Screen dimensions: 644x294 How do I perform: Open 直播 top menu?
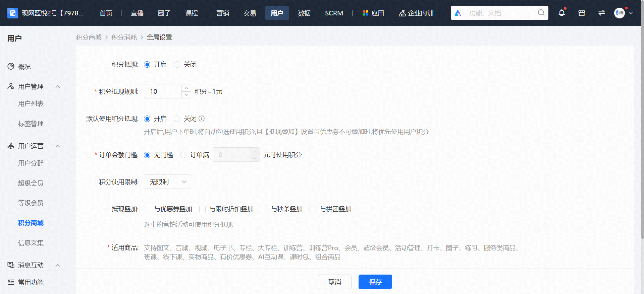(x=137, y=13)
